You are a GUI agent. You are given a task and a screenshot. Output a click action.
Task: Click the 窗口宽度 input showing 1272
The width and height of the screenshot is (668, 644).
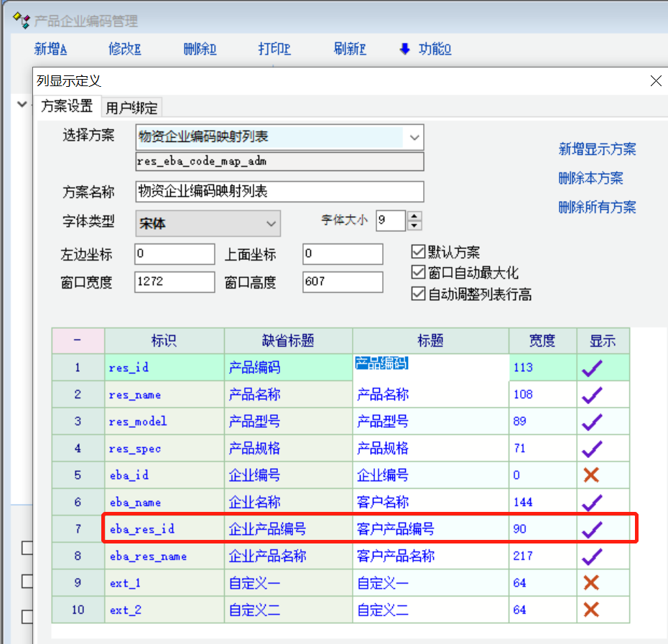pyautogui.click(x=175, y=282)
